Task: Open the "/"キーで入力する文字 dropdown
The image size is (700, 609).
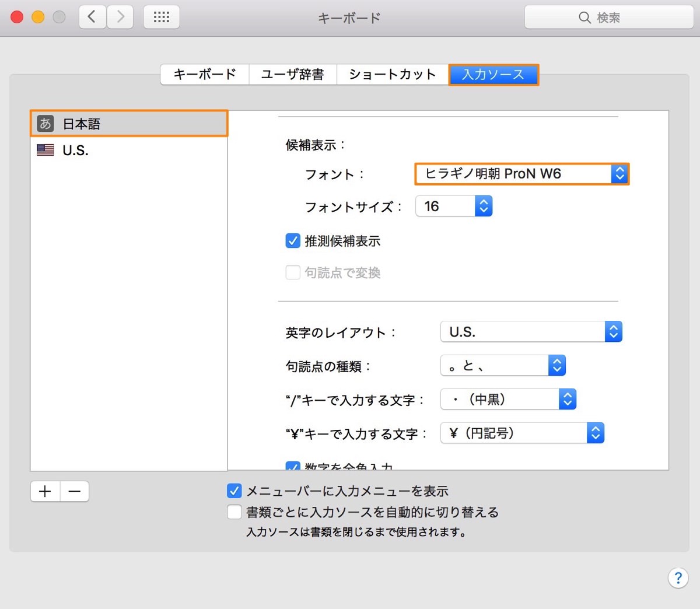Action: point(508,400)
